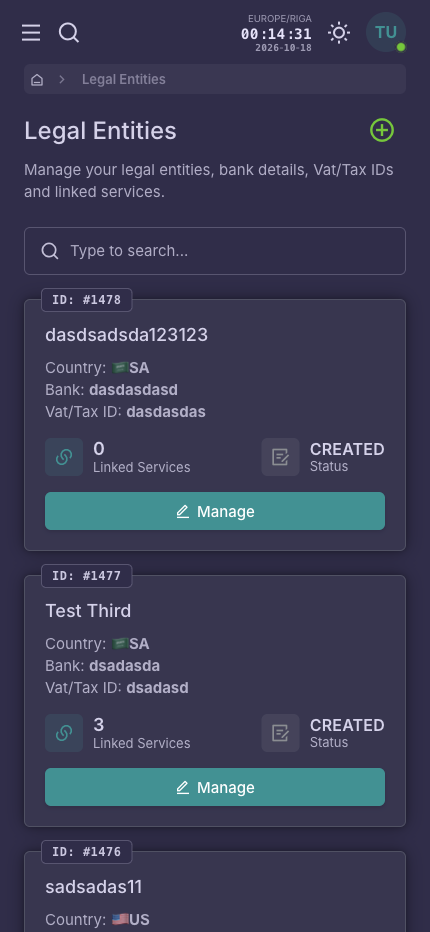Click the ID: #1477 badge
The image size is (430, 932).
(x=86, y=575)
